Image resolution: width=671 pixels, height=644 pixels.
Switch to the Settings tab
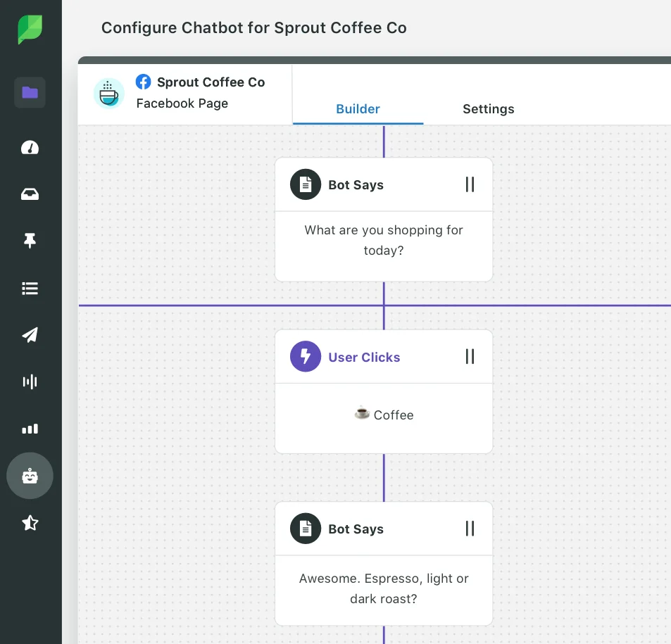488,109
